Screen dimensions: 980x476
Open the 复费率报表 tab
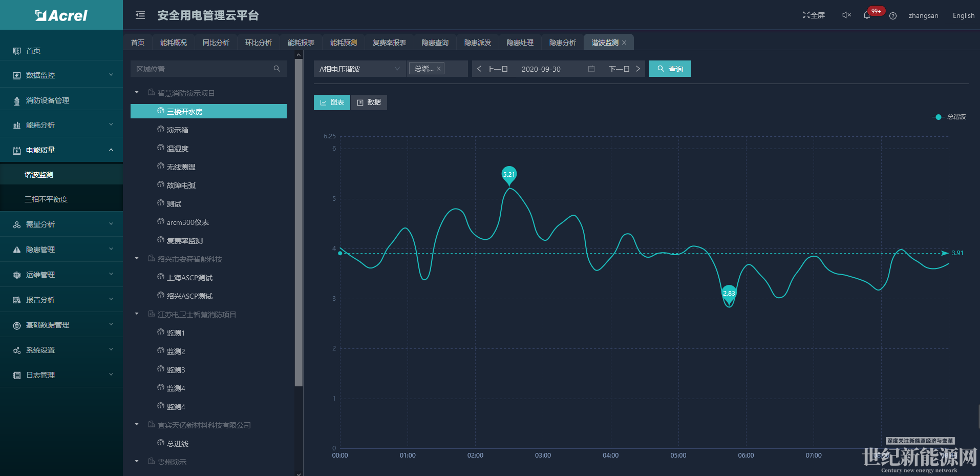pyautogui.click(x=389, y=43)
